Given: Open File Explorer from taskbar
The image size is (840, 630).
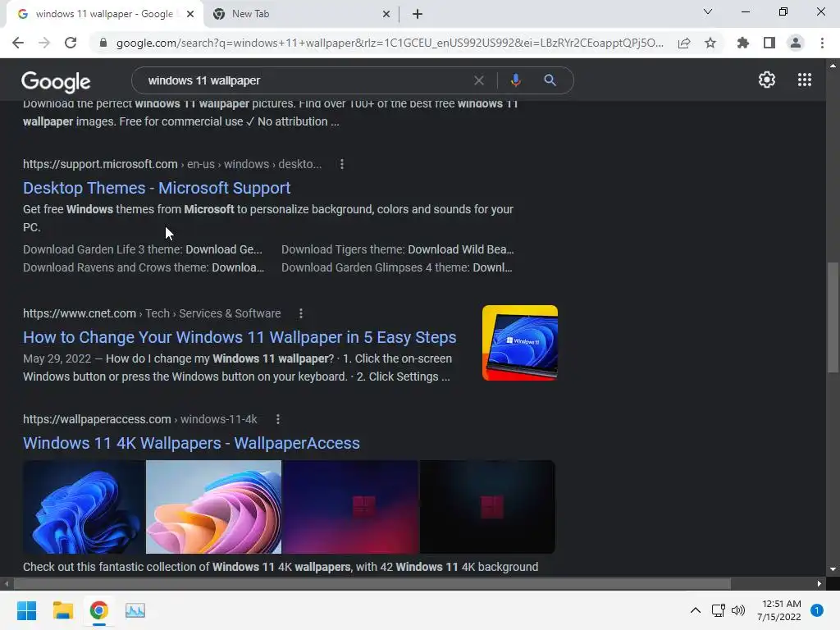Looking at the screenshot, I should (x=62, y=610).
